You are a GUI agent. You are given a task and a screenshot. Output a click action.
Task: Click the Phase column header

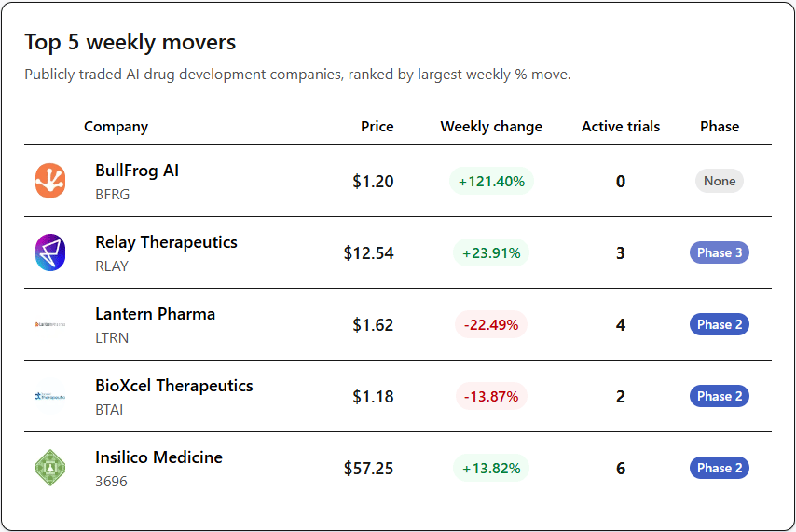pyautogui.click(x=720, y=127)
